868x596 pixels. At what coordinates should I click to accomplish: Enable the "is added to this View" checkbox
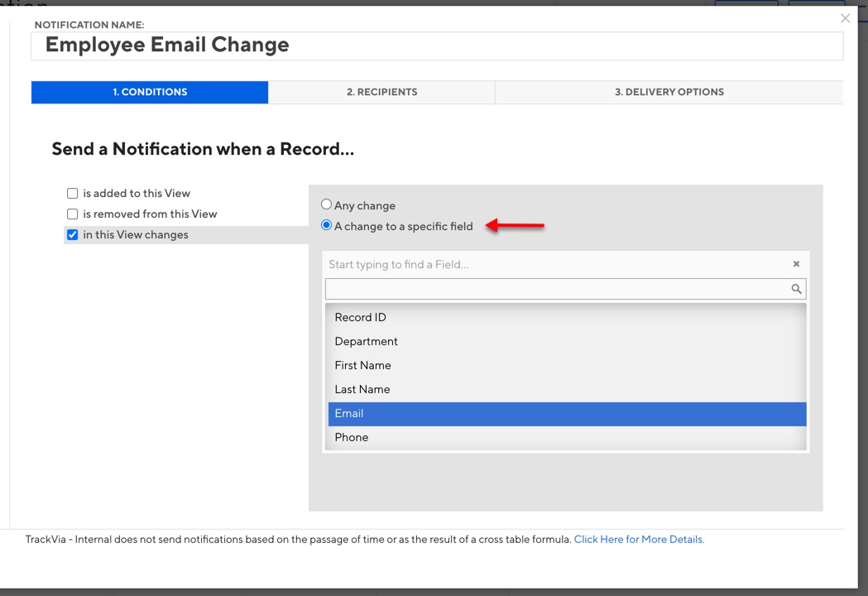pyautogui.click(x=72, y=193)
